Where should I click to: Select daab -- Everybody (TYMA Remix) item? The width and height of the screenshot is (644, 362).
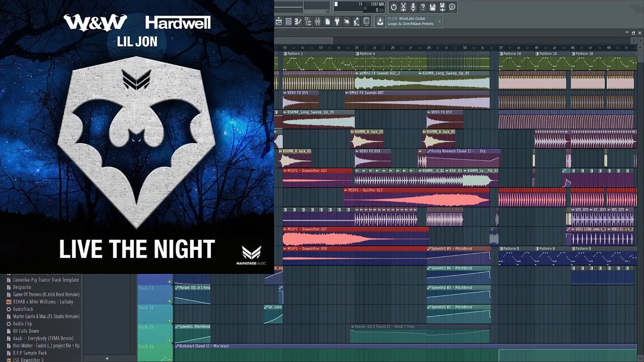[x=43, y=338]
